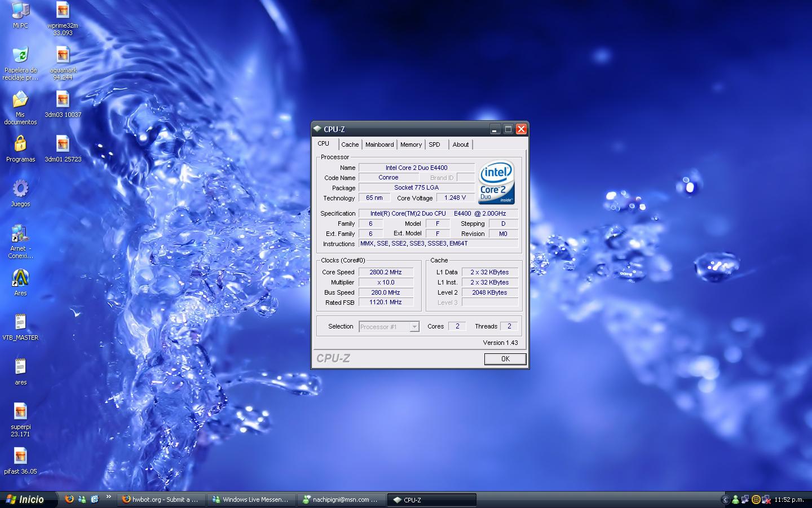The image size is (812, 508).
Task: Open the Inicio start menu
Action: [x=29, y=500]
